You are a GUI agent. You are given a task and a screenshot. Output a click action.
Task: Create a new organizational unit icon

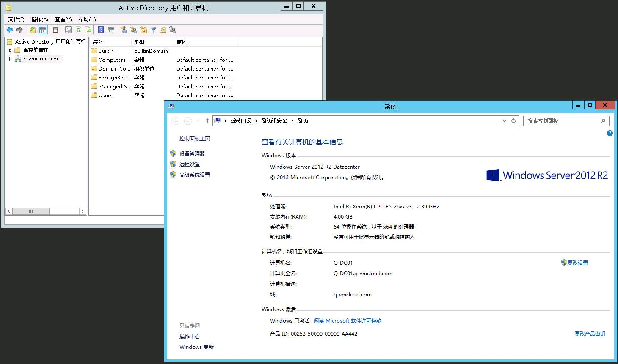[x=143, y=30]
